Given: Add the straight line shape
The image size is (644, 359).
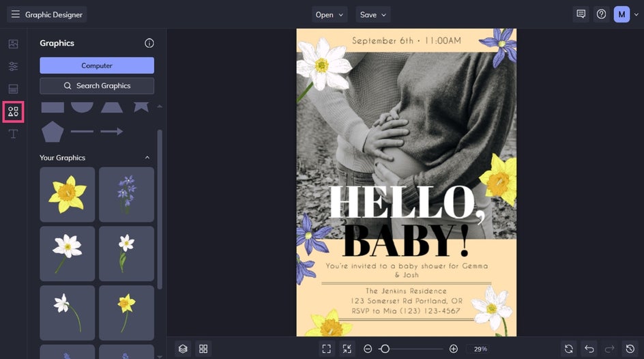Looking at the screenshot, I should [x=82, y=132].
